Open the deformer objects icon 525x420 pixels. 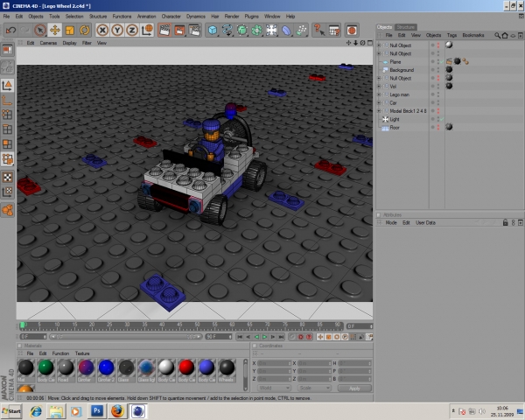pyautogui.click(x=286, y=30)
